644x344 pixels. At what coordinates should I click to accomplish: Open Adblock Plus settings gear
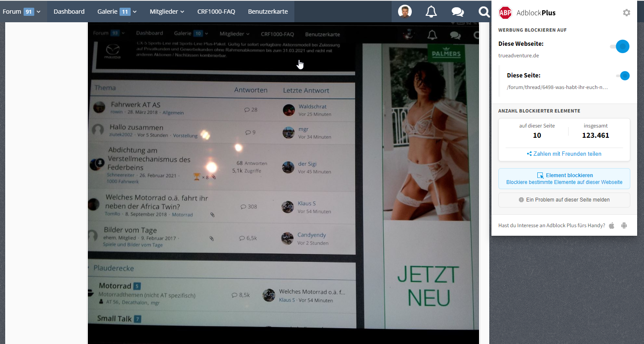pos(626,13)
